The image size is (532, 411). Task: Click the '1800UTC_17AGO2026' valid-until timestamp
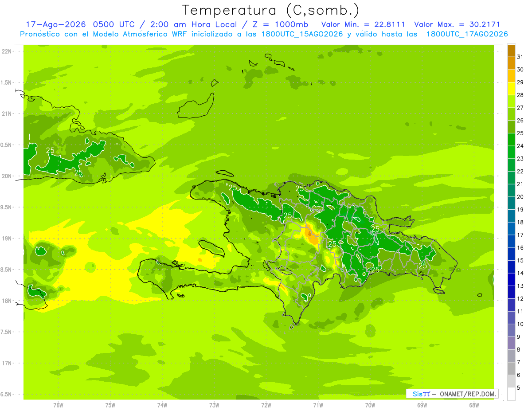click(x=467, y=34)
